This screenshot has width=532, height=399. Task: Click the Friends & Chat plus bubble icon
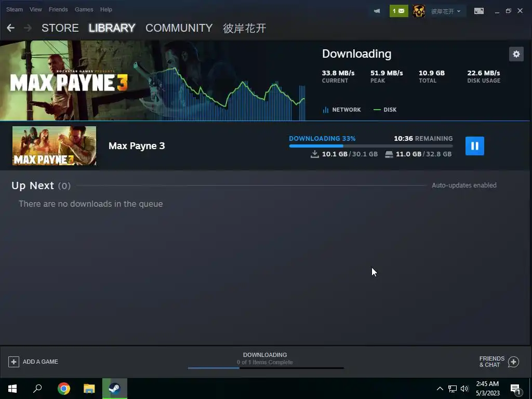513,362
